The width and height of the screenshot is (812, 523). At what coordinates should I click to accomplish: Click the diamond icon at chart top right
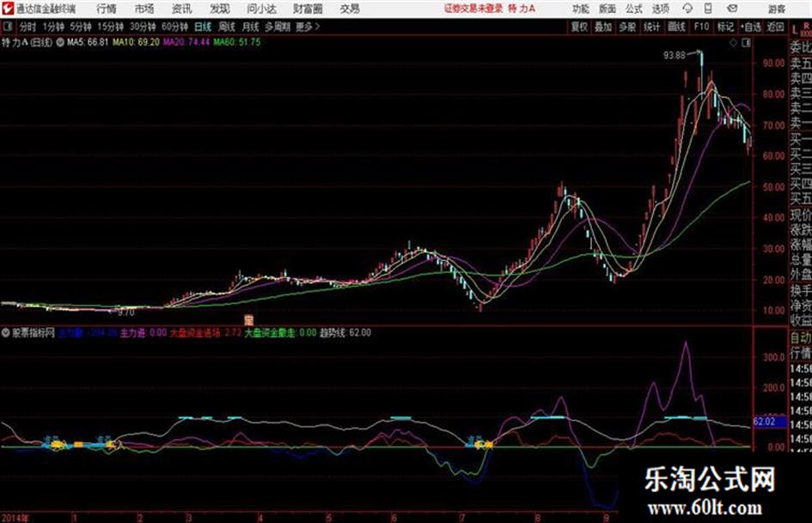coord(733,43)
